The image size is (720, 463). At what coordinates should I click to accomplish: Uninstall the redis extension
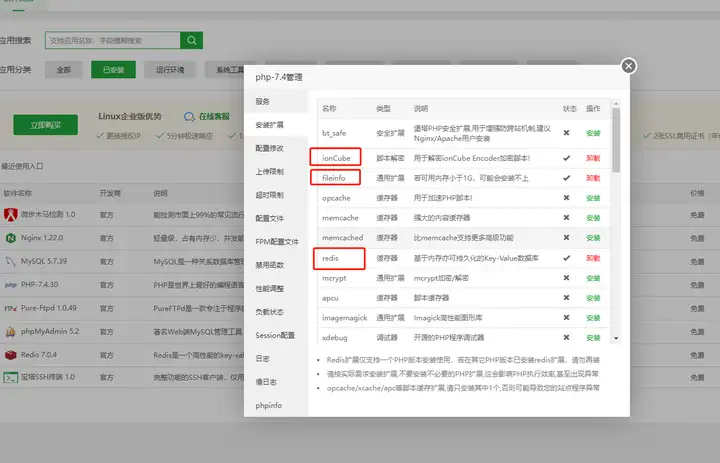click(593, 258)
